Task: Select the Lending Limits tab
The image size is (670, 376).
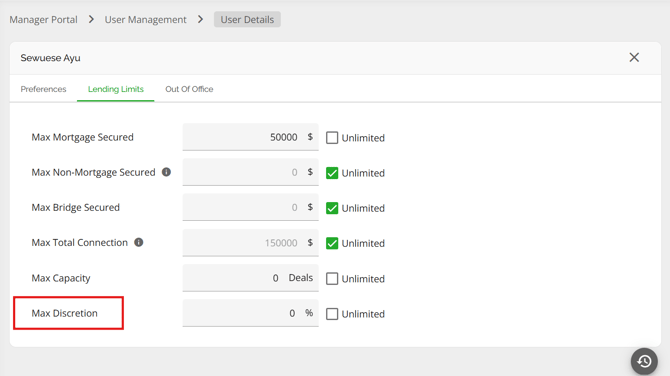Action: (116, 89)
